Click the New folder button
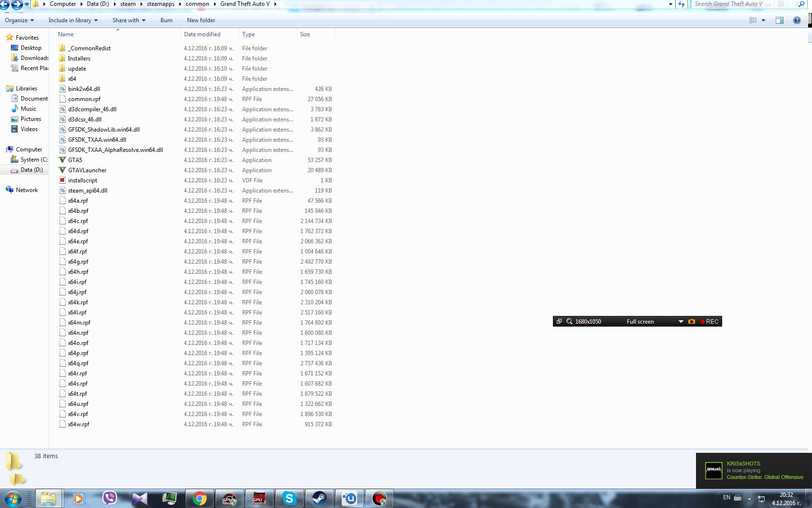This screenshot has height=508, width=812. (201, 20)
